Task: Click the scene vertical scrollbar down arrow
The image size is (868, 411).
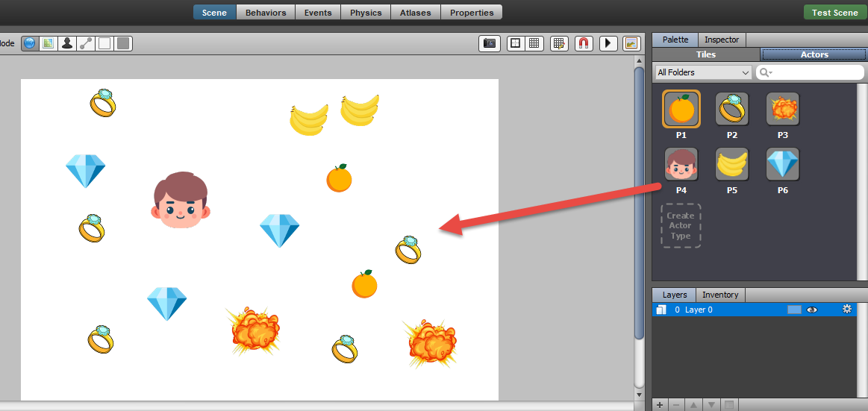Action: [639, 395]
